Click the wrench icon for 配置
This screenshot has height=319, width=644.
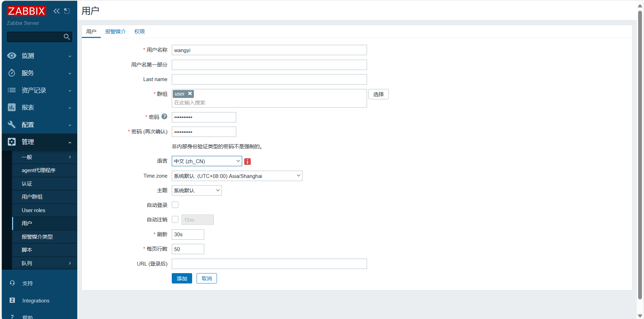click(x=12, y=124)
